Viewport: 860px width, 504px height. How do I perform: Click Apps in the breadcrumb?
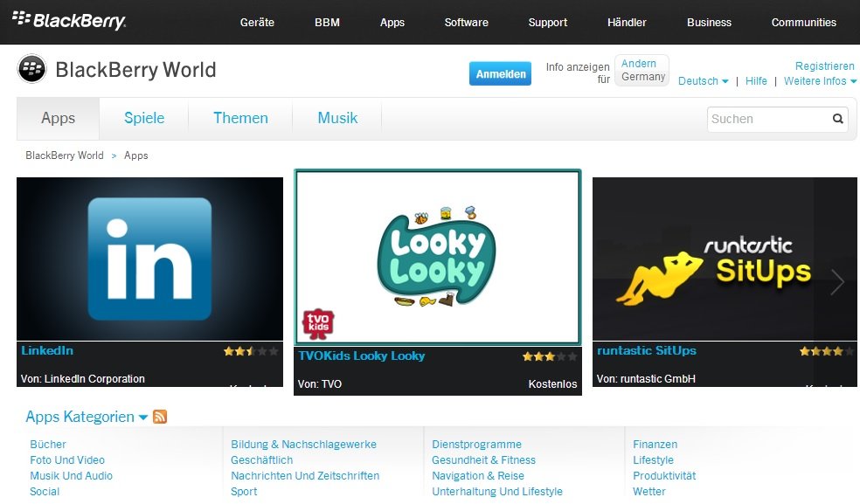[x=136, y=155]
